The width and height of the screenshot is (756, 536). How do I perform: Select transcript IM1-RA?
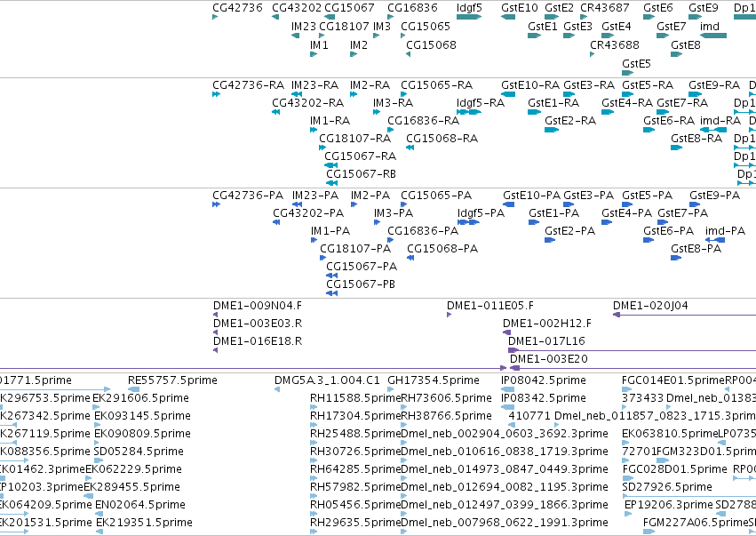click(x=330, y=121)
